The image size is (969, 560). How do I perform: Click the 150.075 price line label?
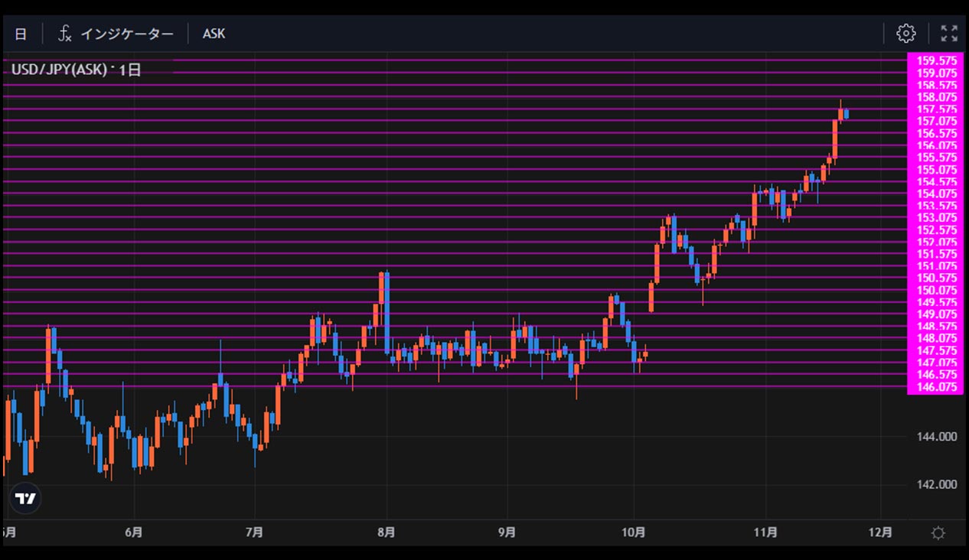click(936, 290)
